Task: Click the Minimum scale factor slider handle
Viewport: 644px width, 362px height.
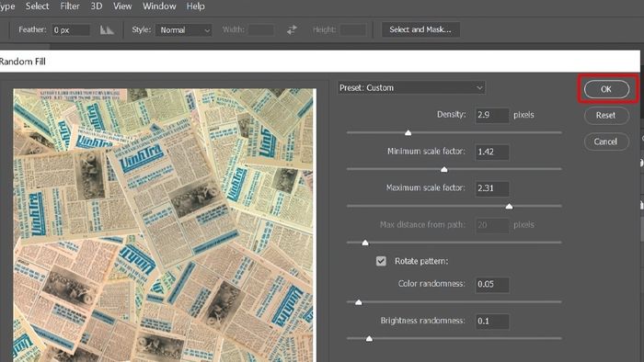Action: point(444,169)
